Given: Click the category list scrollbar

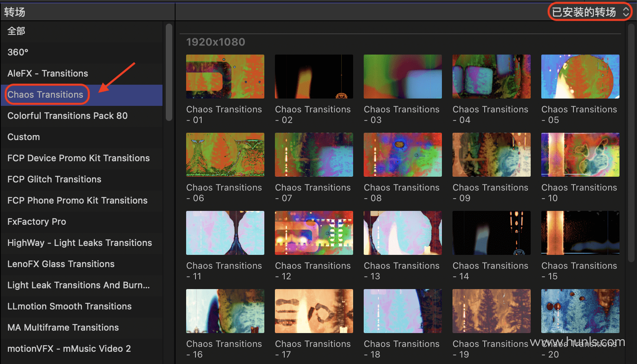Looking at the screenshot, I should click(169, 72).
